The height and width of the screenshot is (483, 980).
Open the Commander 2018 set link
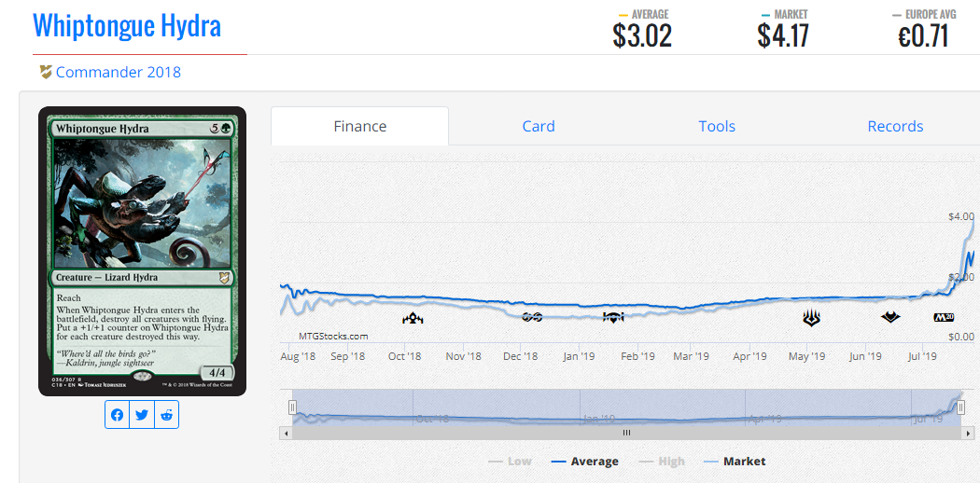coord(119,73)
